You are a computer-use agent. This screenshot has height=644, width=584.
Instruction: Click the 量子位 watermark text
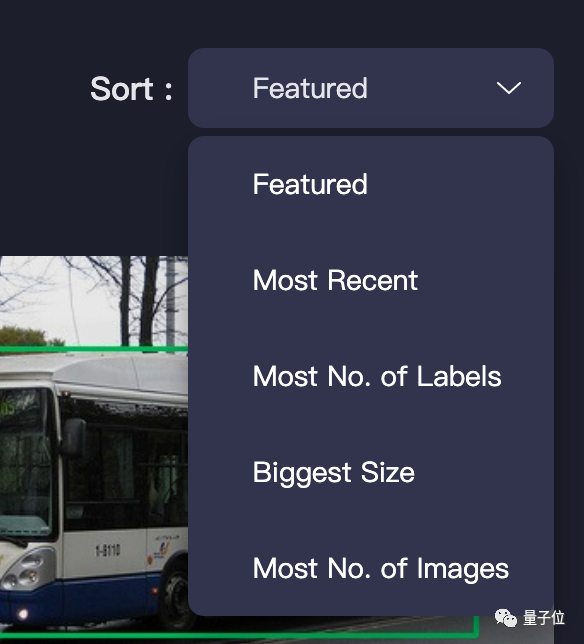(x=544, y=618)
